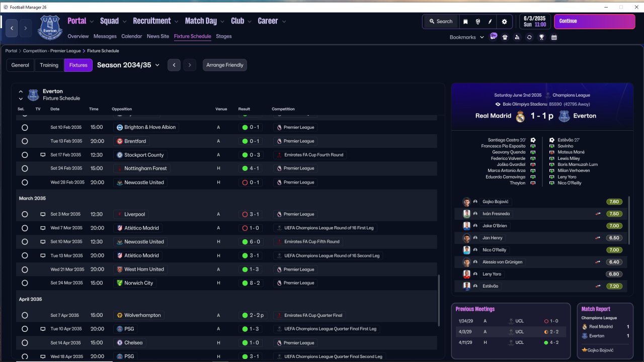
Task: Open the scouting shortcut icon
Action: click(517, 37)
